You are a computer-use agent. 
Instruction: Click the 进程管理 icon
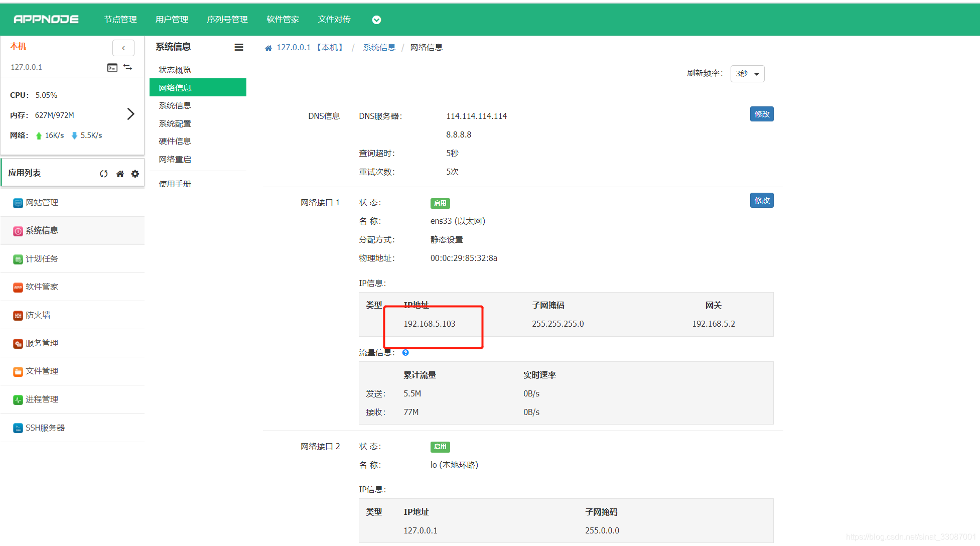18,400
